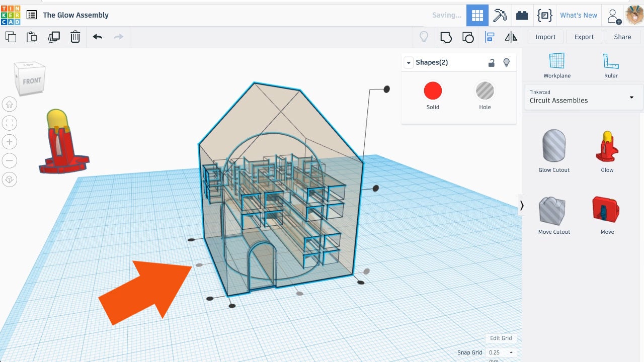Select the Ruler tool
644x362 pixels.
pos(611,65)
